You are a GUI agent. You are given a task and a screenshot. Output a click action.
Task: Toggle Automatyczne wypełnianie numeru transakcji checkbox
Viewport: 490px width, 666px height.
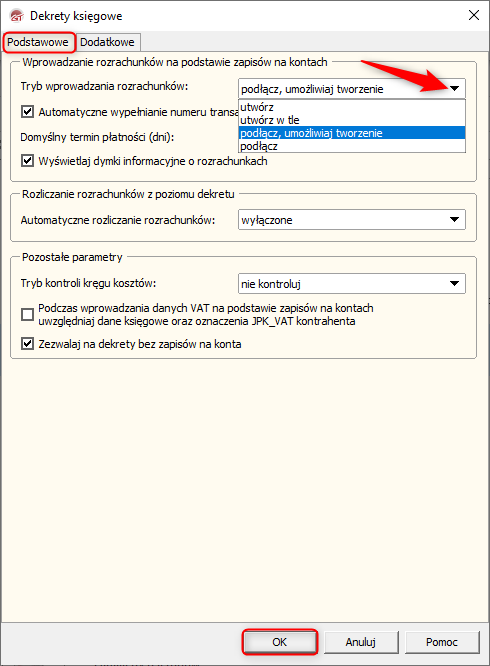(x=28, y=112)
